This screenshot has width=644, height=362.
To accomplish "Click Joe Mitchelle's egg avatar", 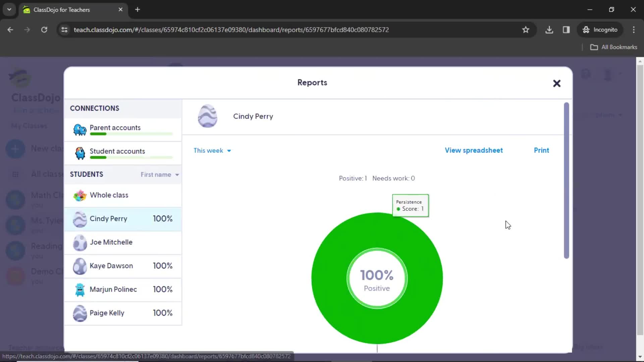I will pyautogui.click(x=80, y=243).
